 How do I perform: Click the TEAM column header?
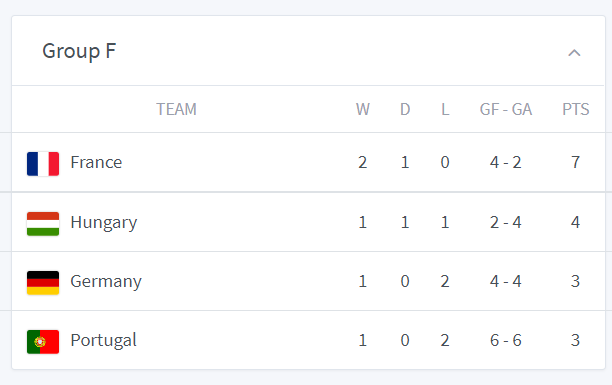(x=176, y=109)
